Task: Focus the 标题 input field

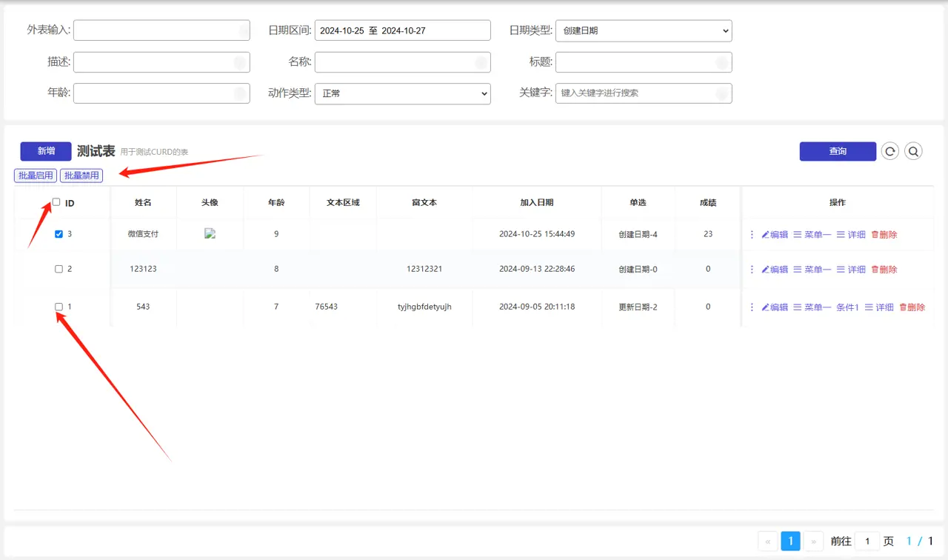Action: pos(644,62)
